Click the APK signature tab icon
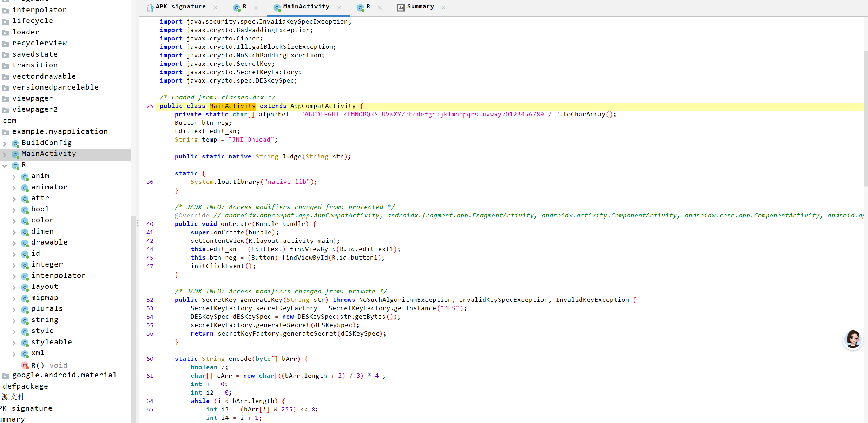868x423 pixels. pos(150,7)
